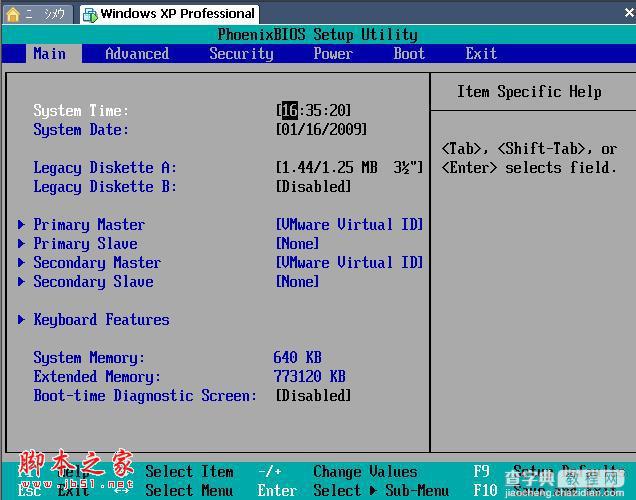Switch to the Windows XP Professional tab
Image resolution: width=636 pixels, height=500 pixels.
pyautogui.click(x=170, y=14)
